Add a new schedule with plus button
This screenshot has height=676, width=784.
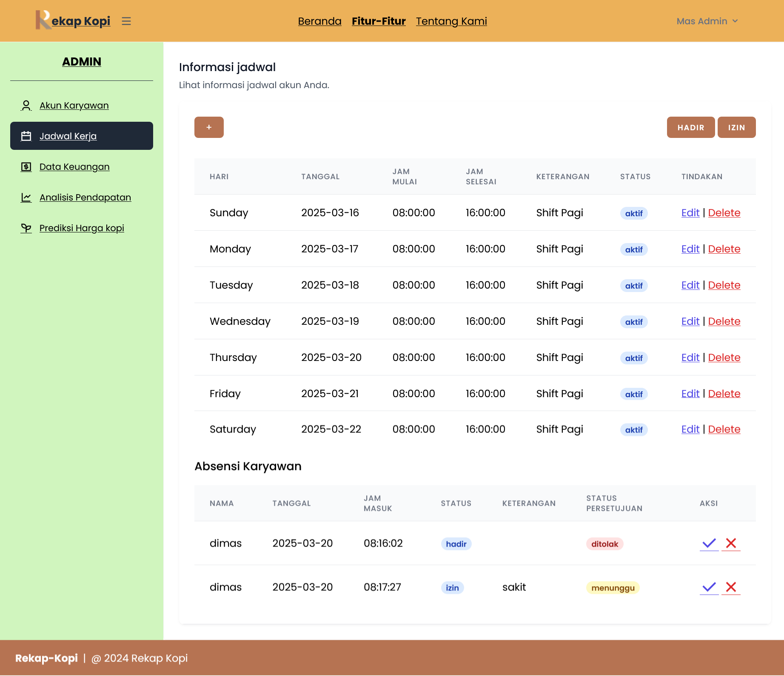(209, 127)
